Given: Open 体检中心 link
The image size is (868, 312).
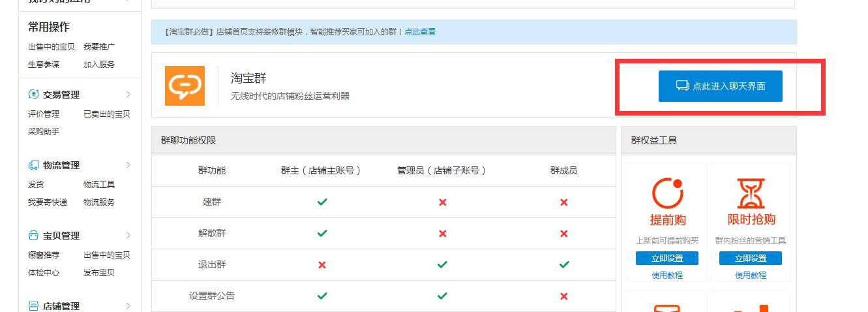Looking at the screenshot, I should point(44,273).
